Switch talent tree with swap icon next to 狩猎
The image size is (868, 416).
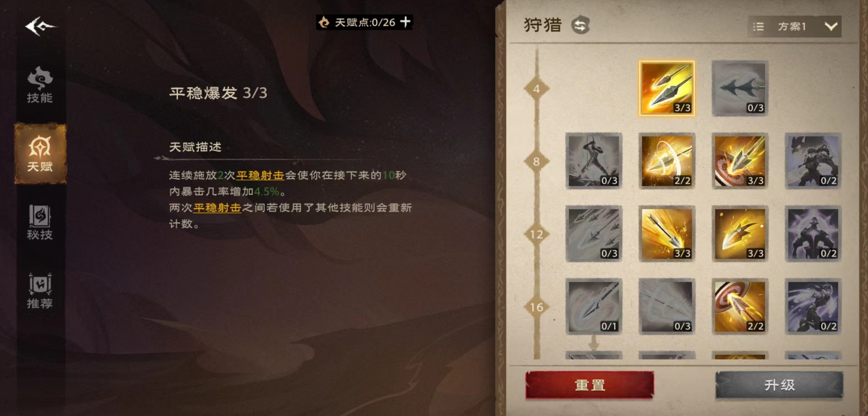point(580,25)
